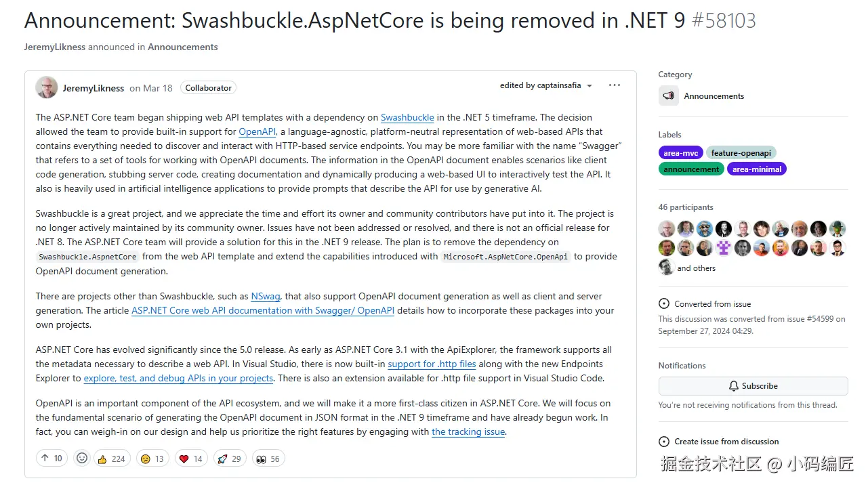
Task: Open the NSwag project link
Action: tap(266, 297)
